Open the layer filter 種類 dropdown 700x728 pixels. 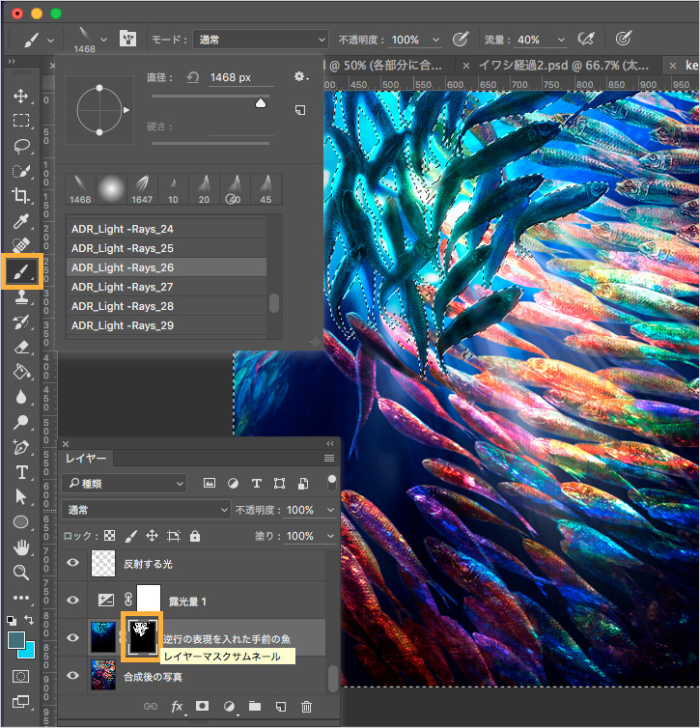[124, 484]
